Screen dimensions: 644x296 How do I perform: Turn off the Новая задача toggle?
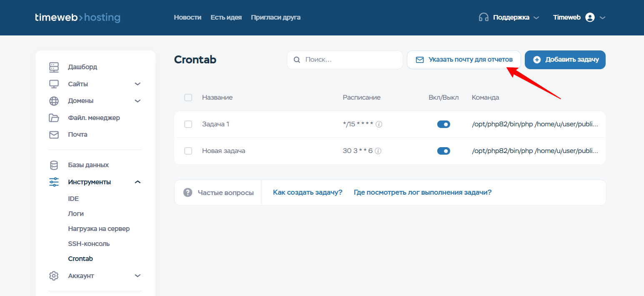tap(444, 151)
